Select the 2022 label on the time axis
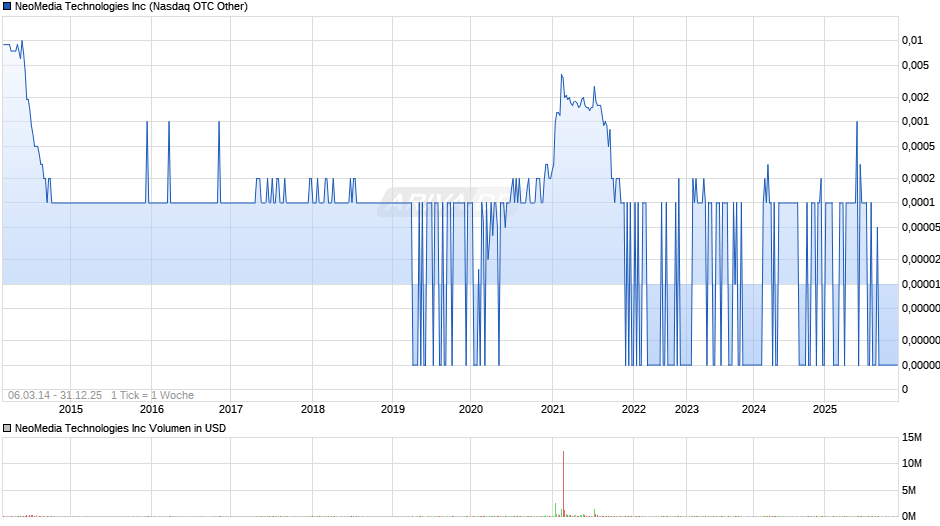Image resolution: width=940 pixels, height=526 pixels. [x=634, y=409]
